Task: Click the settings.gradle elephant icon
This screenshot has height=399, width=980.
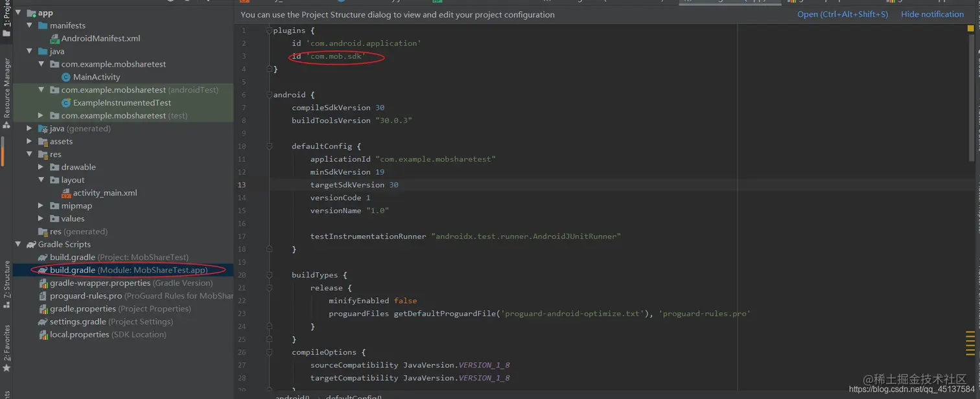Action: click(43, 322)
